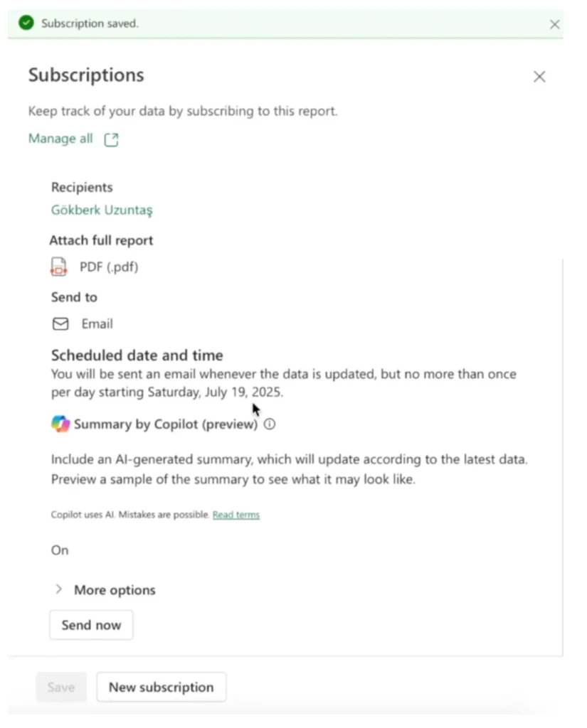Click the PDF file icon

click(x=59, y=267)
